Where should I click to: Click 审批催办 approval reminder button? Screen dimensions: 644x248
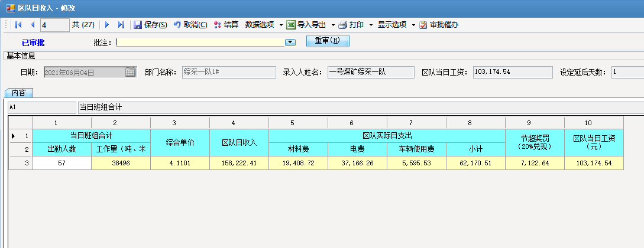coord(439,25)
